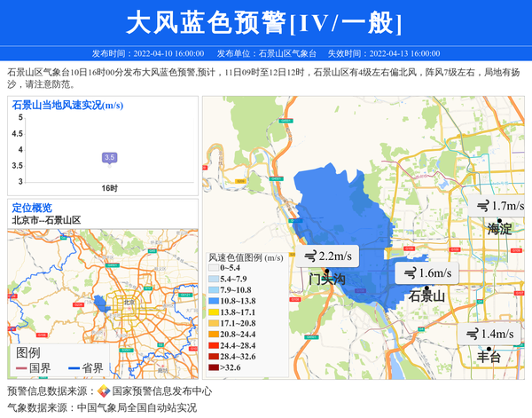Screen dimensions: 532x418
Task: Click the 定位概览 heading
Action: 32,208
